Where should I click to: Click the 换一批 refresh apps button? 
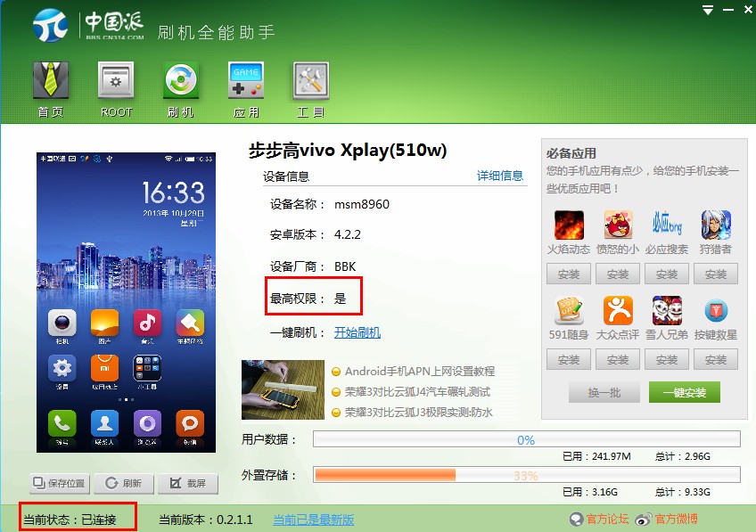[x=604, y=392]
